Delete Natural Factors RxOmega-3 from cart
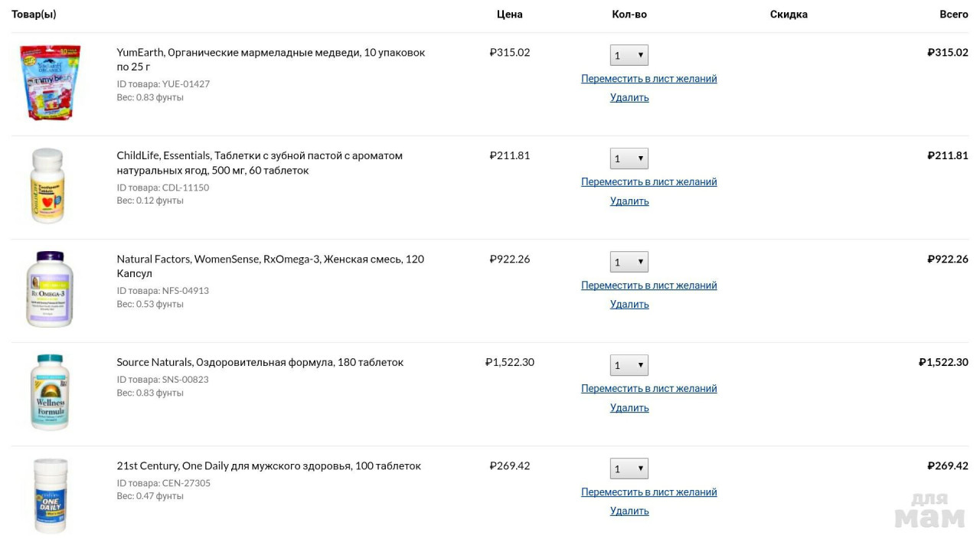 [629, 304]
